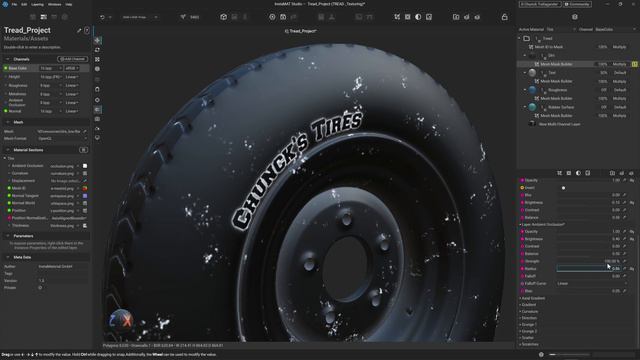Collapse the Material Sections header
The image size is (640, 360).
7,150
